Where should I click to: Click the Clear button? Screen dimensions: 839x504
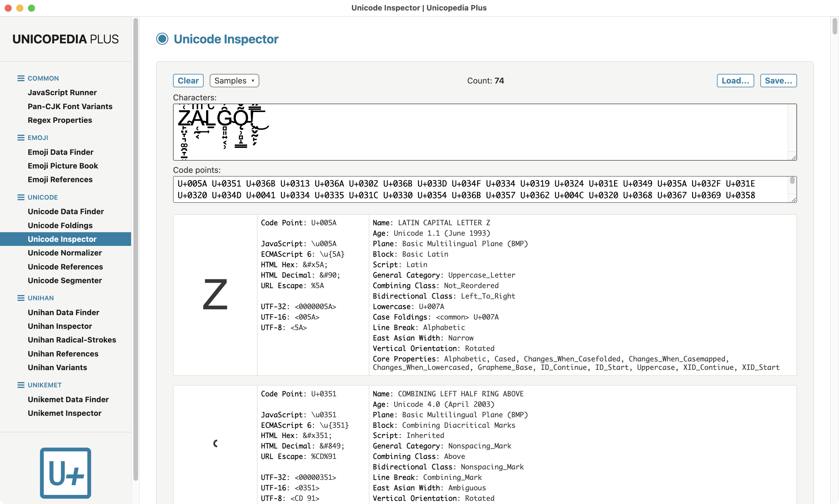click(188, 81)
